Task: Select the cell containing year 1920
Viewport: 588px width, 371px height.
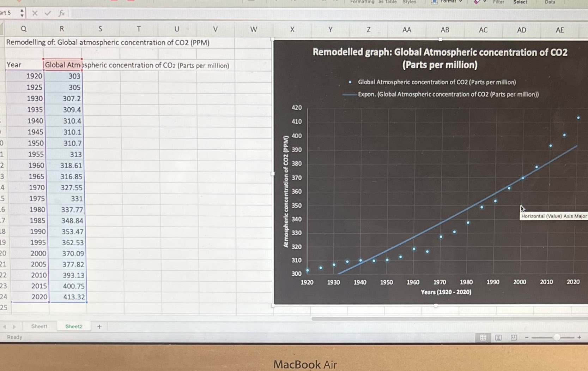Action: 25,76
